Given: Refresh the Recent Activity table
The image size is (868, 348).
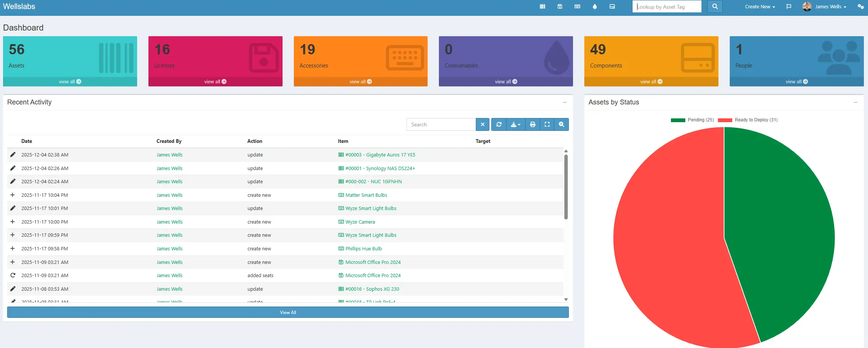Looking at the screenshot, I should click(x=499, y=124).
